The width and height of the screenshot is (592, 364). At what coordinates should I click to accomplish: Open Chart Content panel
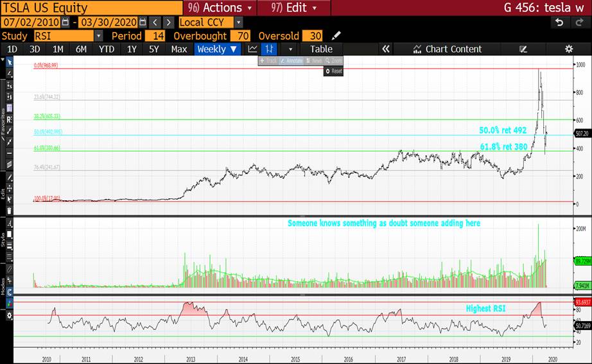[448, 49]
